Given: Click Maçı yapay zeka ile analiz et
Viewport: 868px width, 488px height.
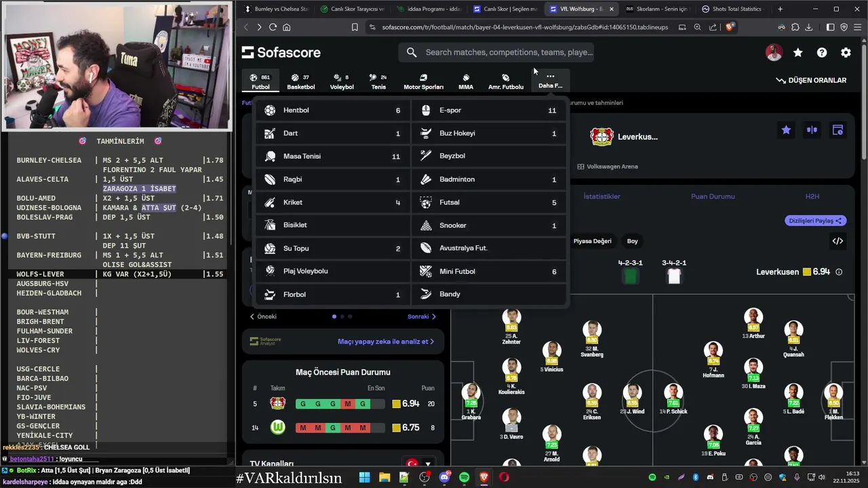Looking at the screenshot, I should pyautogui.click(x=386, y=342).
